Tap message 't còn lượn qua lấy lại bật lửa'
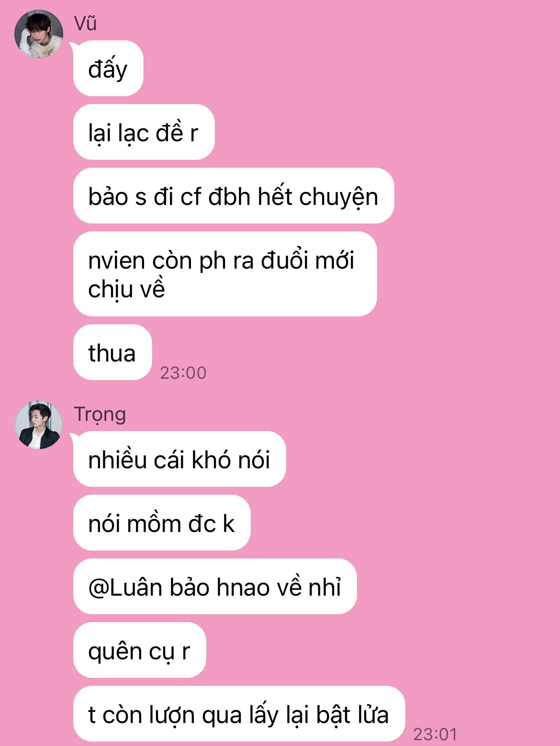The height and width of the screenshot is (746, 560). pyautogui.click(x=239, y=714)
